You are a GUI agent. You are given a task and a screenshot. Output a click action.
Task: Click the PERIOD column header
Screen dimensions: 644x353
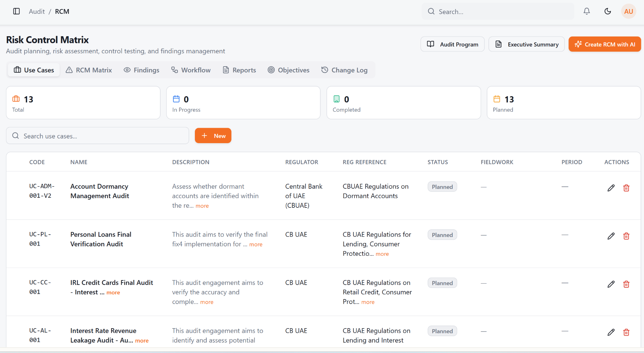click(572, 162)
